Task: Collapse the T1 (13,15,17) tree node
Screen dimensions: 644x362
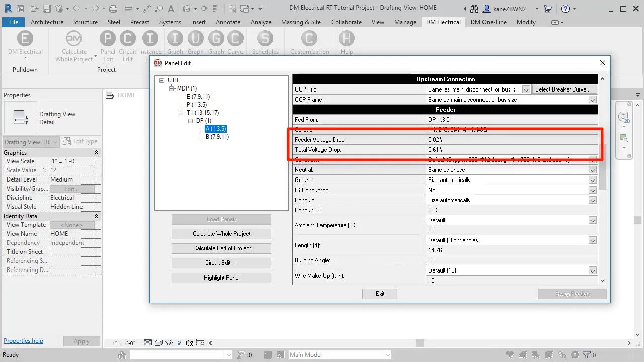Action: tap(182, 113)
